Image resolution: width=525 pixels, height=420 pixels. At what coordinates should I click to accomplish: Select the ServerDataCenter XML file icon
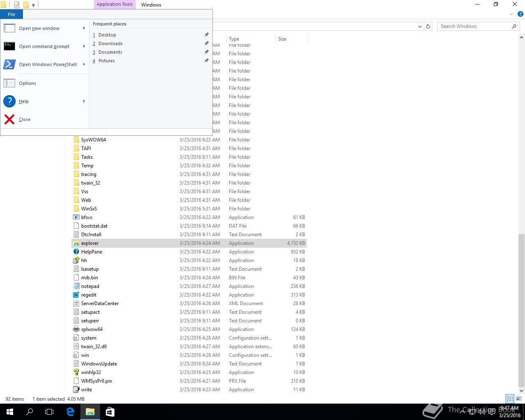click(x=76, y=304)
